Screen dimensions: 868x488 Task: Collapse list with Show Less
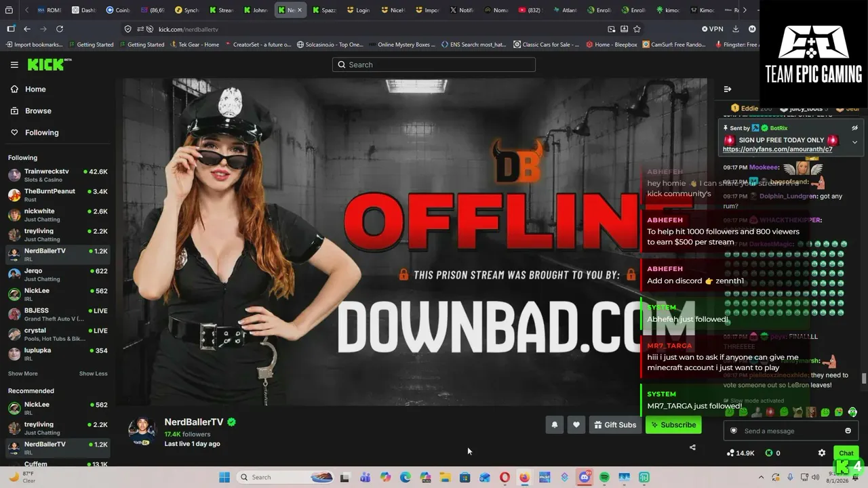tap(94, 373)
